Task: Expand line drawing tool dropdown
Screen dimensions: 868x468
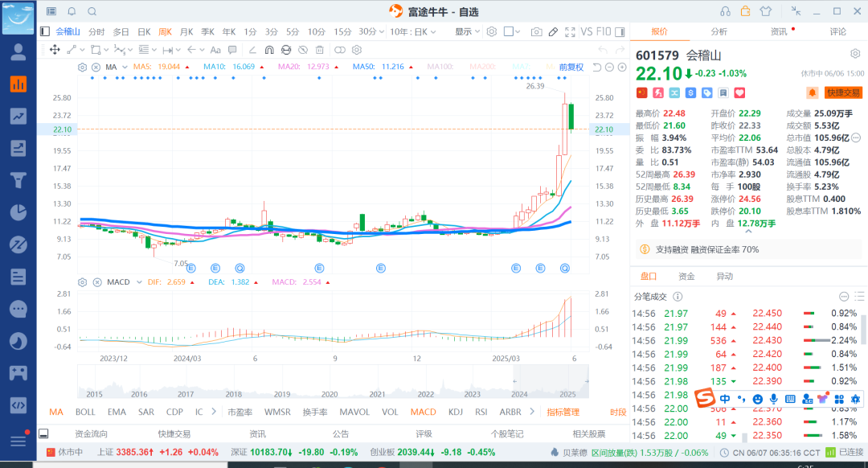Action: point(82,50)
